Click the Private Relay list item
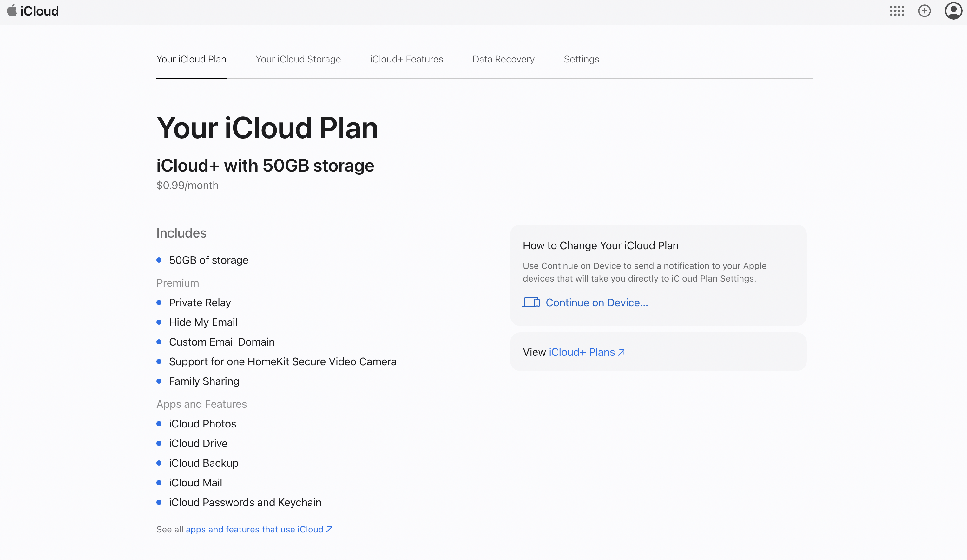The image size is (967, 560). pos(200,303)
